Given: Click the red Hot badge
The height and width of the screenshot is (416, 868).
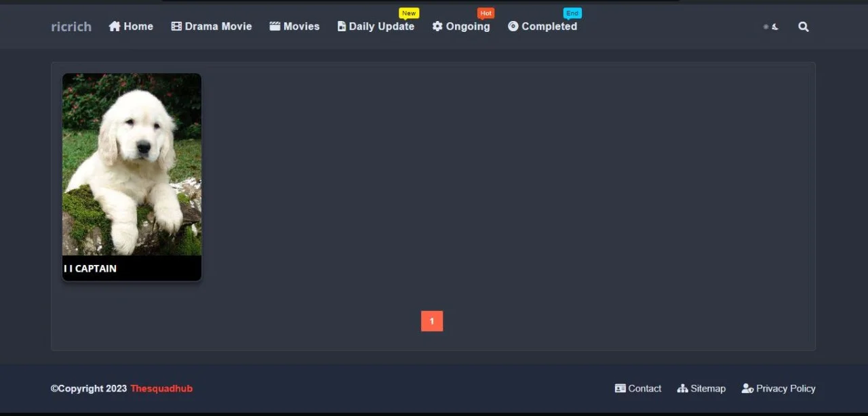Looking at the screenshot, I should (486, 14).
